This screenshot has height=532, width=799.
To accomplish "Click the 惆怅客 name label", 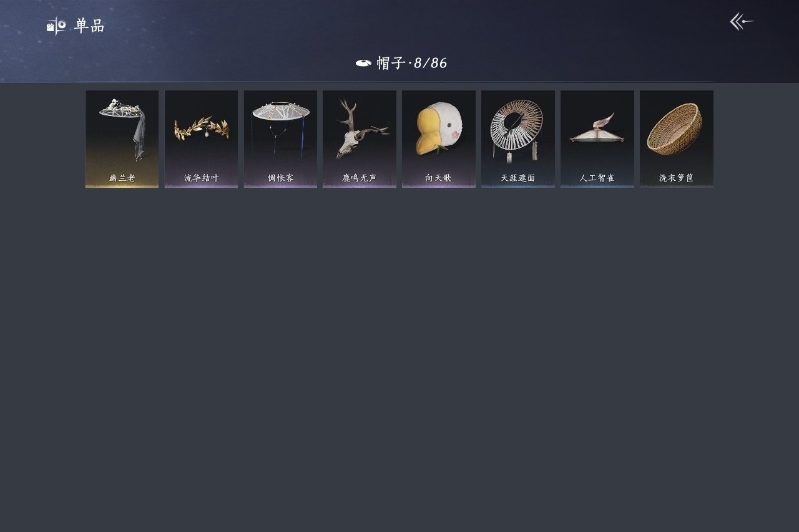I will 280,178.
